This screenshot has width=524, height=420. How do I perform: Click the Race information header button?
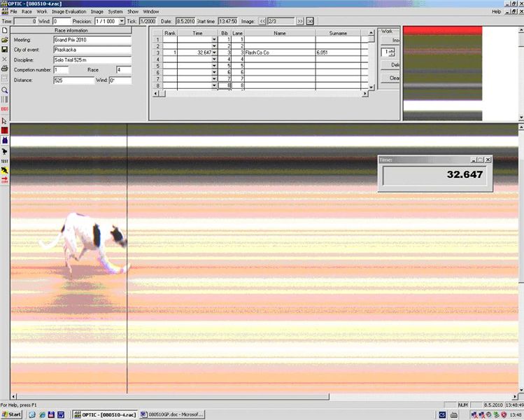click(x=71, y=30)
